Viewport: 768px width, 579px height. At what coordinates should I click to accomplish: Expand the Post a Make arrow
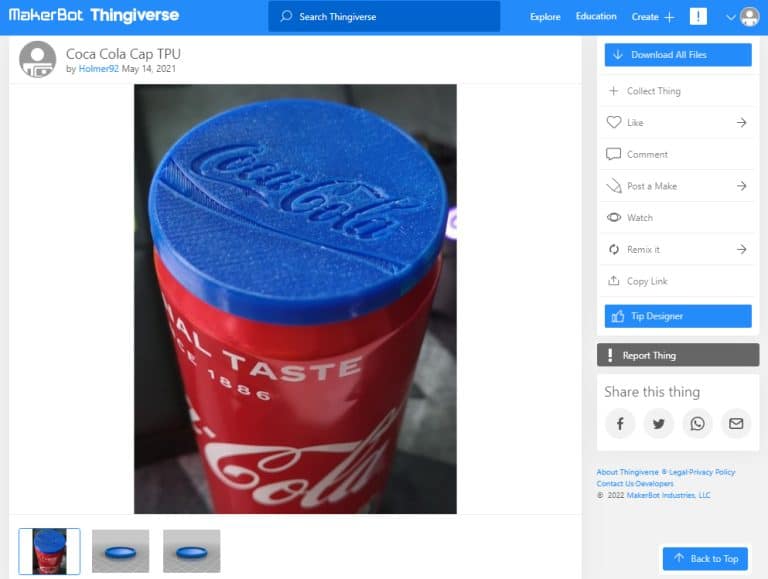point(742,186)
